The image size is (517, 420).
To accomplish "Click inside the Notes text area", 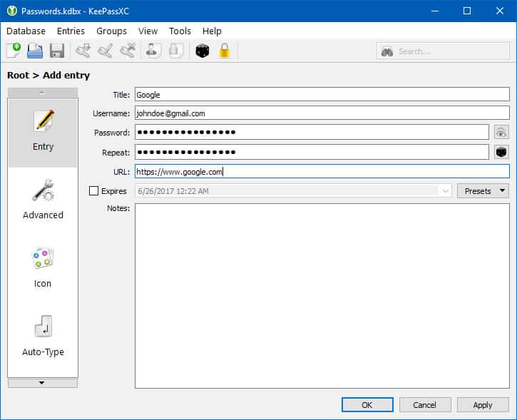I will tap(322, 296).
